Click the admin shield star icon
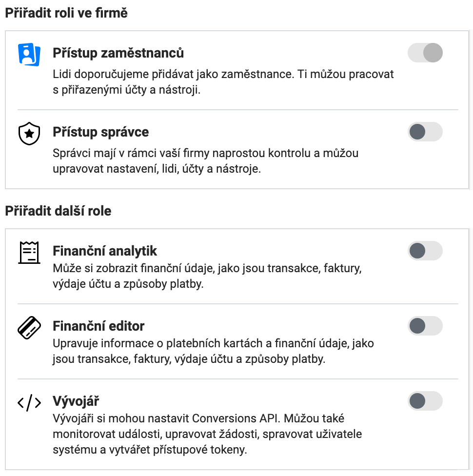The height and width of the screenshot is (476, 473). click(x=29, y=133)
